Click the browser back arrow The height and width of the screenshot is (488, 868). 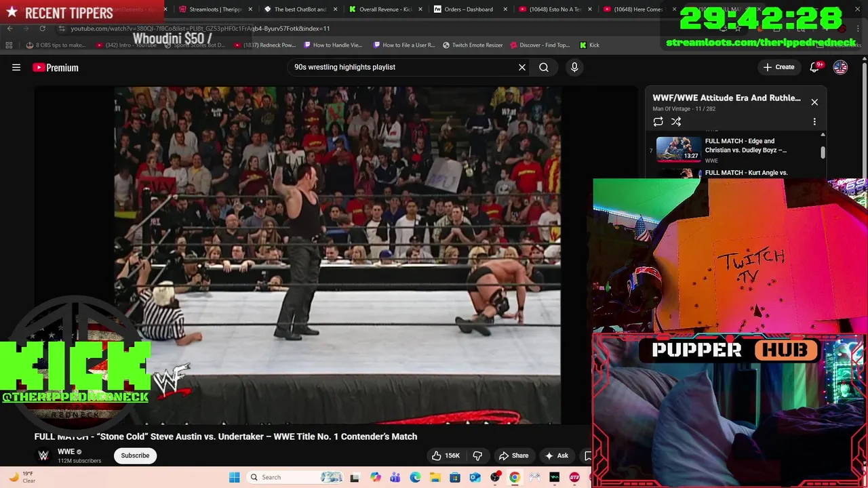[x=9, y=28]
